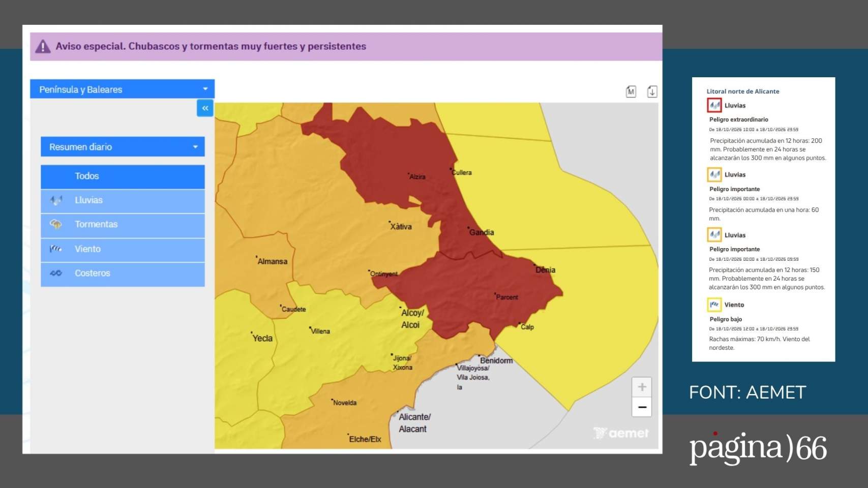Screen dimensions: 868x488
Task: Open the Península y Baleares dropdown
Action: tap(122, 89)
